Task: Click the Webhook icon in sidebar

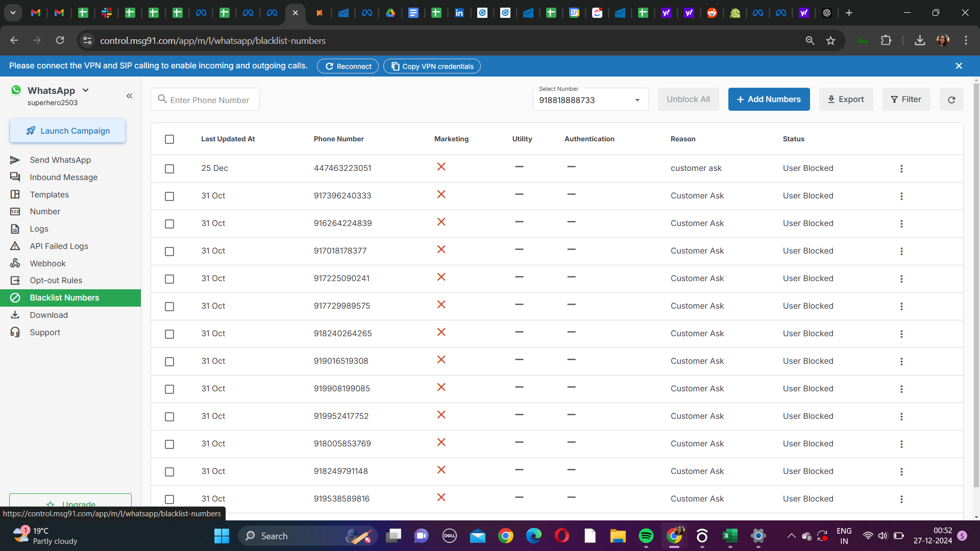Action: [x=15, y=263]
